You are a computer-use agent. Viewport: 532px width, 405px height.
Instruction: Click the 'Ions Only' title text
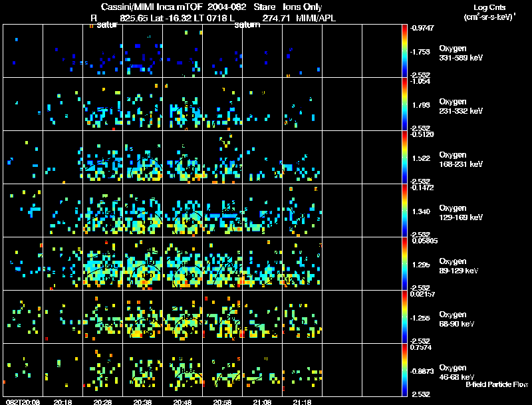pyautogui.click(x=303, y=7)
